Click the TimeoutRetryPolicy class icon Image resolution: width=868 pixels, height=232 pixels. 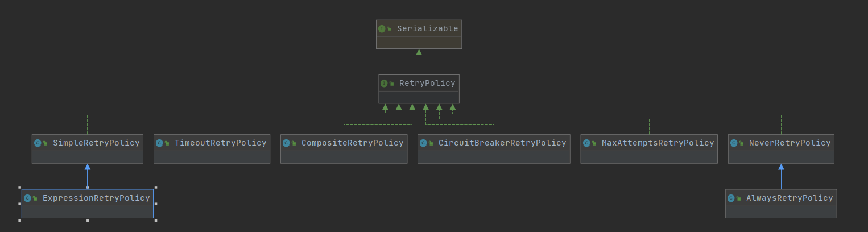click(159, 143)
